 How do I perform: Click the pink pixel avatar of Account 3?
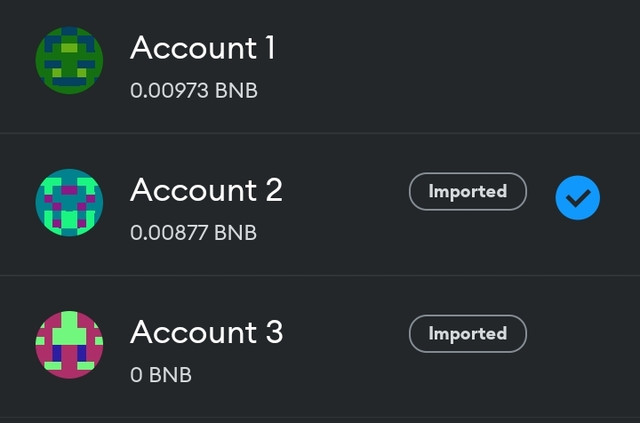[x=69, y=345]
